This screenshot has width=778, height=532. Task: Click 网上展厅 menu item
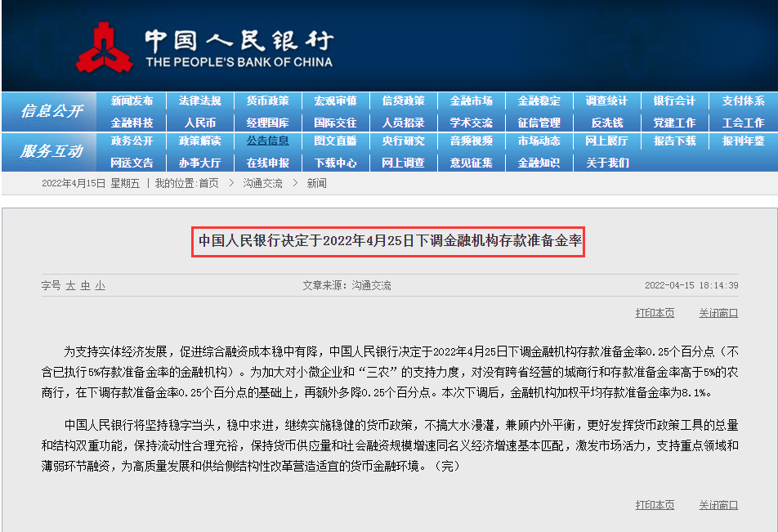click(607, 141)
